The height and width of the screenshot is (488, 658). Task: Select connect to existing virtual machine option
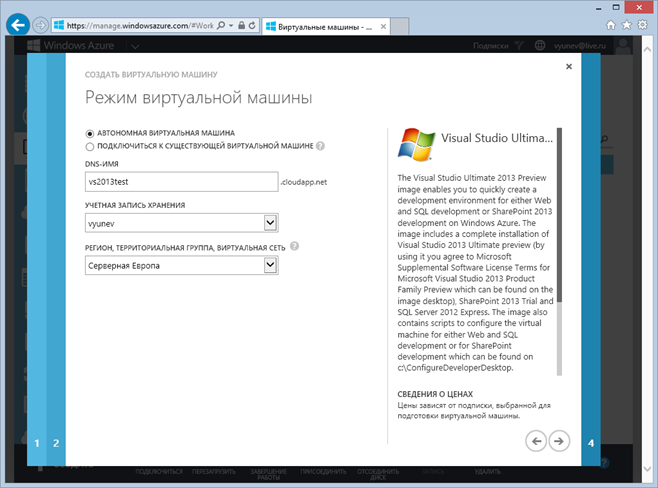(89, 146)
